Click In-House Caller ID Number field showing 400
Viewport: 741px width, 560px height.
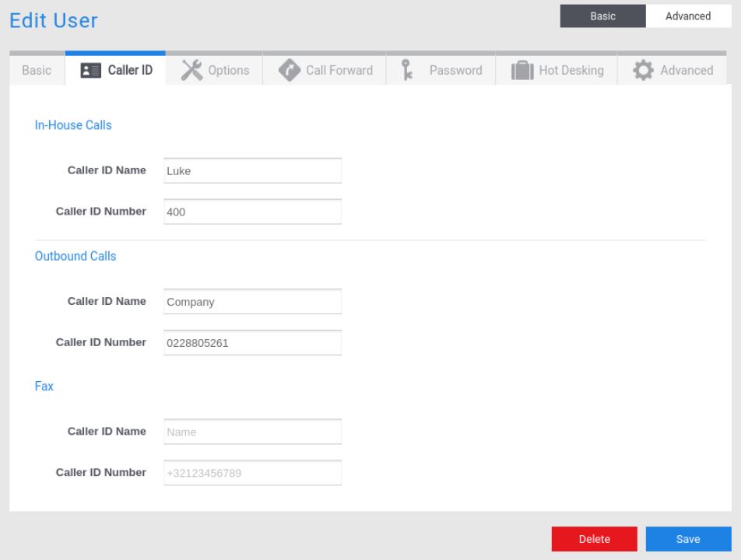point(252,212)
